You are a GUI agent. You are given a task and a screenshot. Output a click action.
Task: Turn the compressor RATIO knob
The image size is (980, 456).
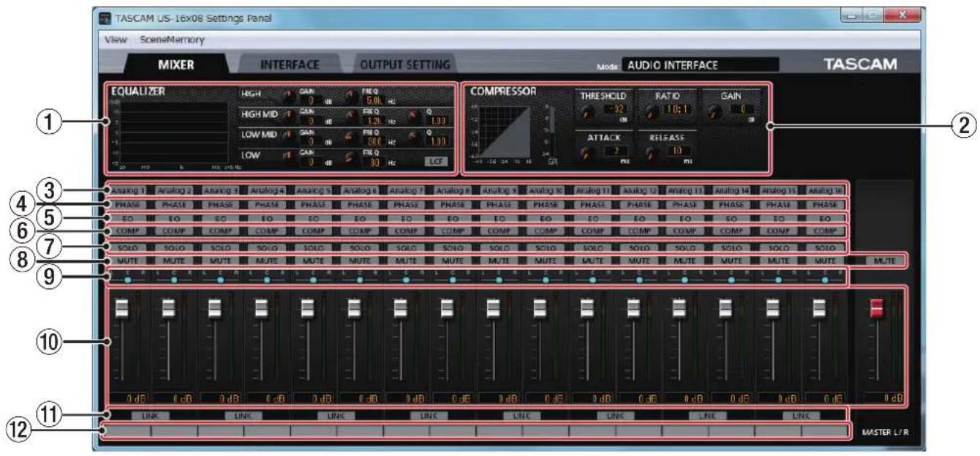652,112
